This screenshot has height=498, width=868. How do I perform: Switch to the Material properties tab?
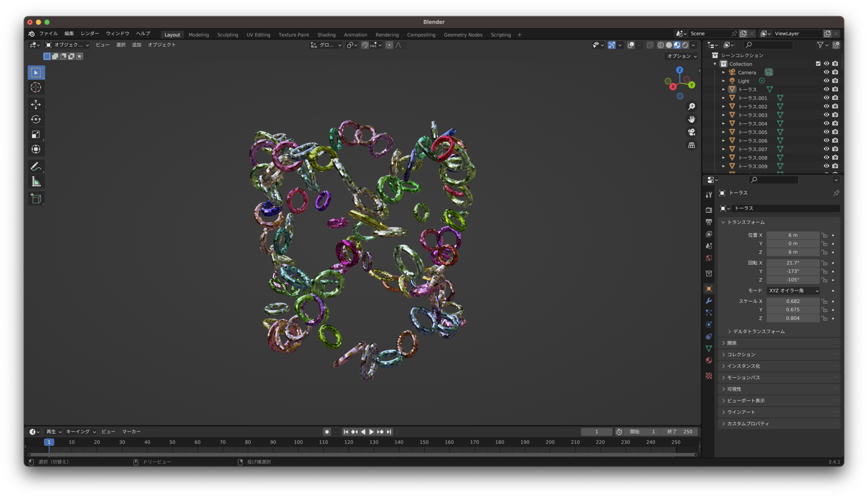[x=709, y=360]
